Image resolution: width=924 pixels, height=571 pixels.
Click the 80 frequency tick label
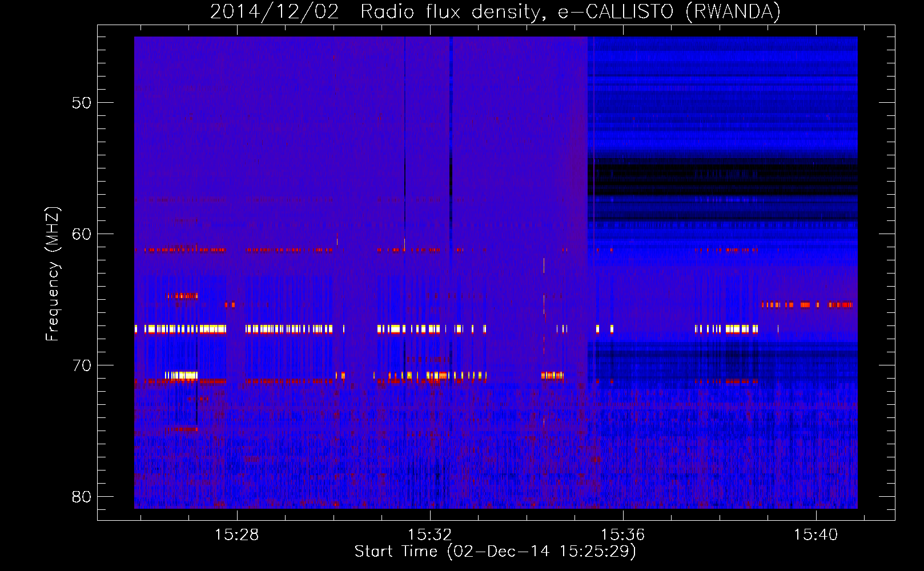click(x=82, y=497)
